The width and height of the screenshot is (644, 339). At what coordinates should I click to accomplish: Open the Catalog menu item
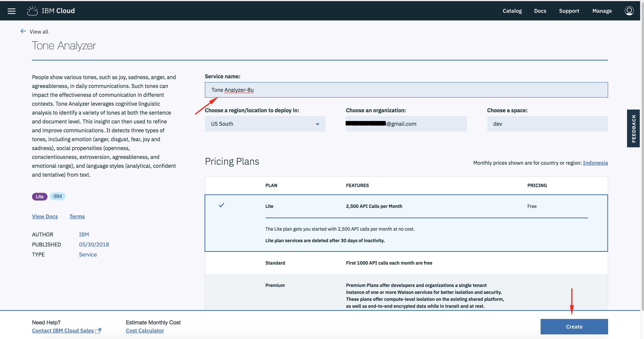[x=512, y=11]
